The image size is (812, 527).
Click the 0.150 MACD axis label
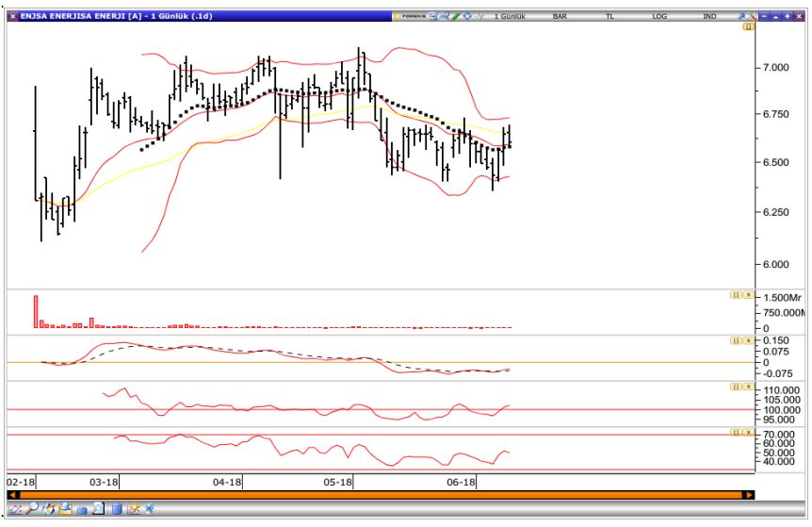(x=776, y=340)
